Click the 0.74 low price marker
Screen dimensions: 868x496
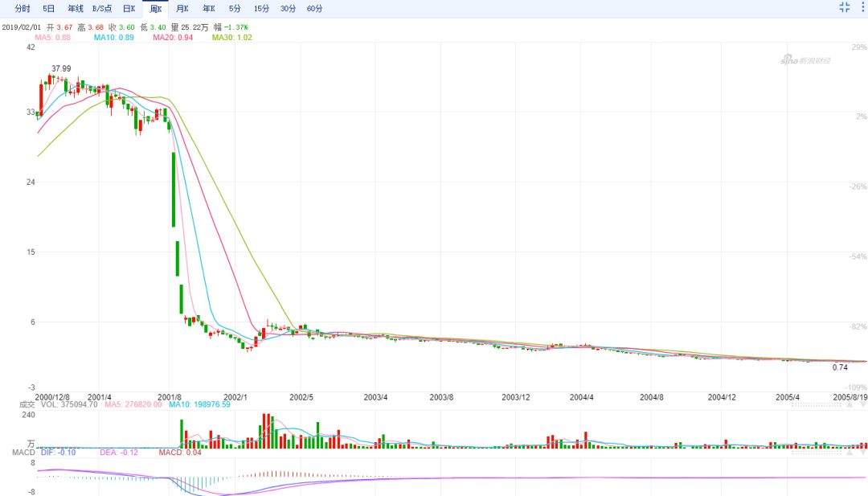(840, 367)
